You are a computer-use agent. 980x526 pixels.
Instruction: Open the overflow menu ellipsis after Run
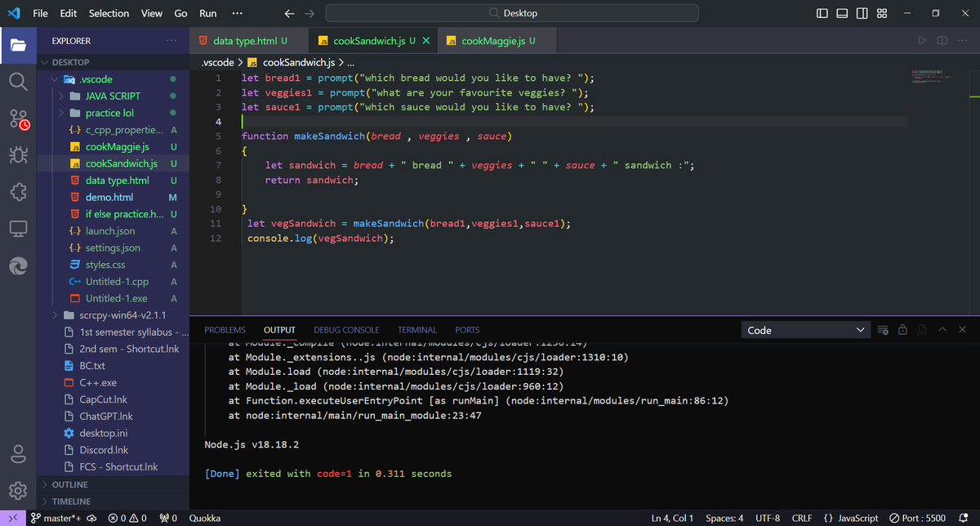coord(237,13)
